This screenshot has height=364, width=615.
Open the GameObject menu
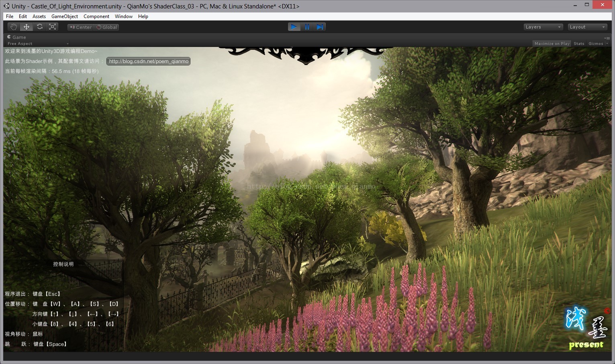[x=65, y=16]
